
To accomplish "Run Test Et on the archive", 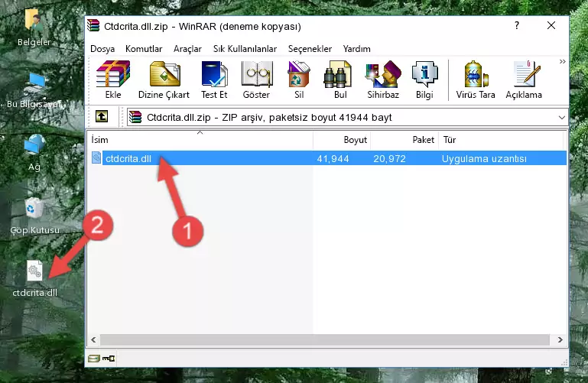I will [x=214, y=80].
